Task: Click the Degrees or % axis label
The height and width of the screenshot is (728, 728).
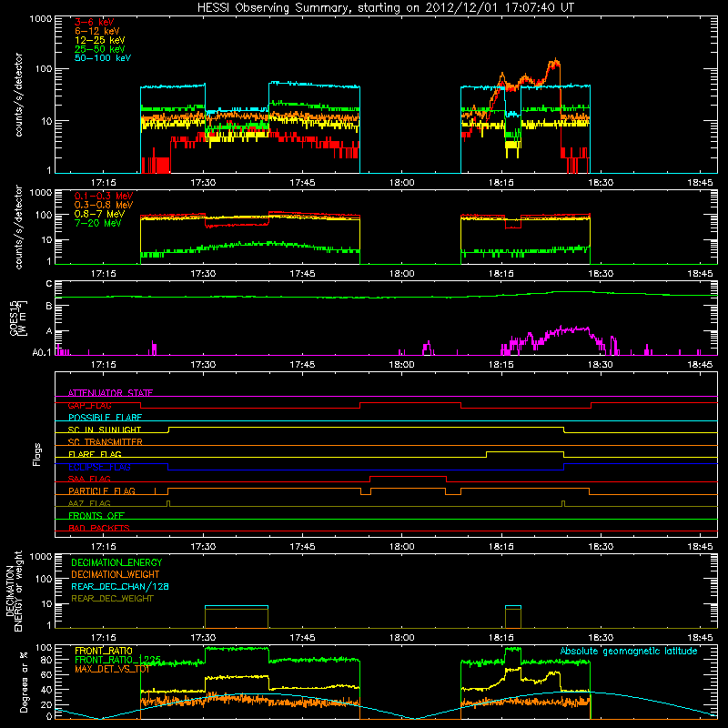Action: 24,682
